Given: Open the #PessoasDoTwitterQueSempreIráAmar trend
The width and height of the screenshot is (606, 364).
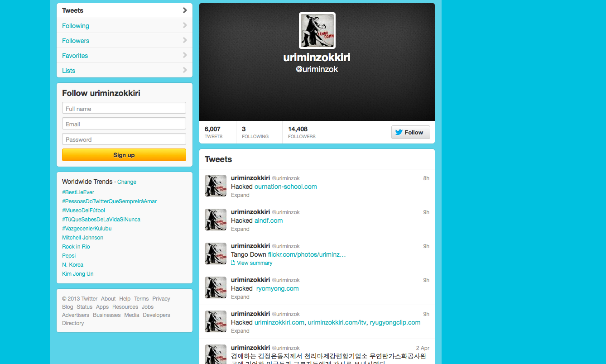Looking at the screenshot, I should (x=109, y=201).
